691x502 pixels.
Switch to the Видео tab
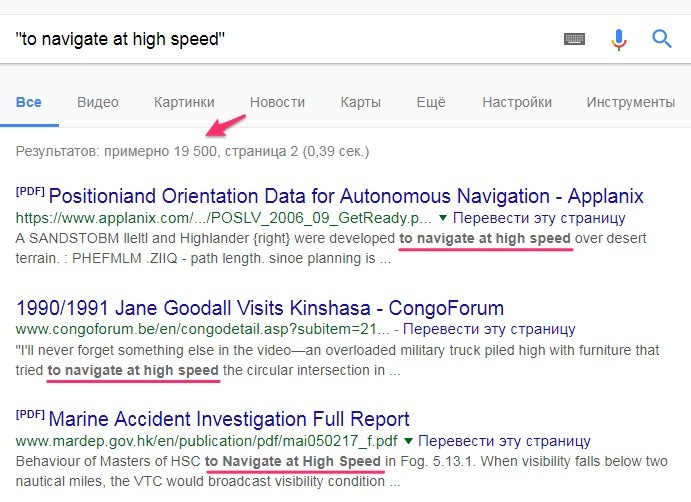[97, 102]
